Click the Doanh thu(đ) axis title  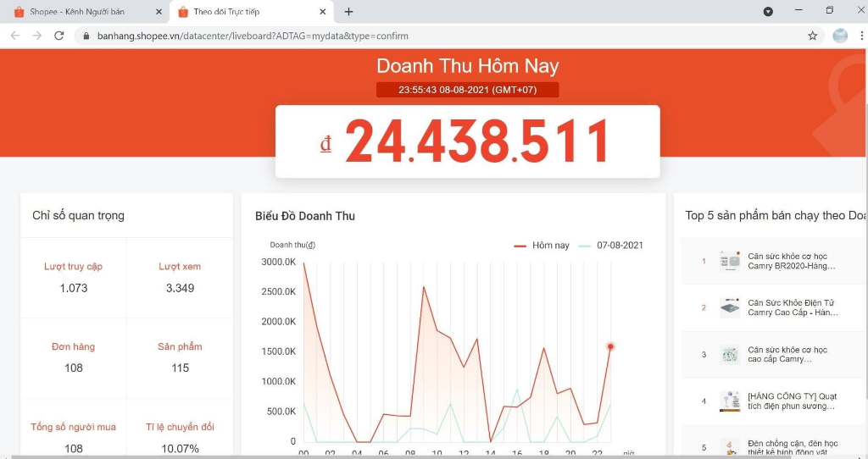coord(292,245)
